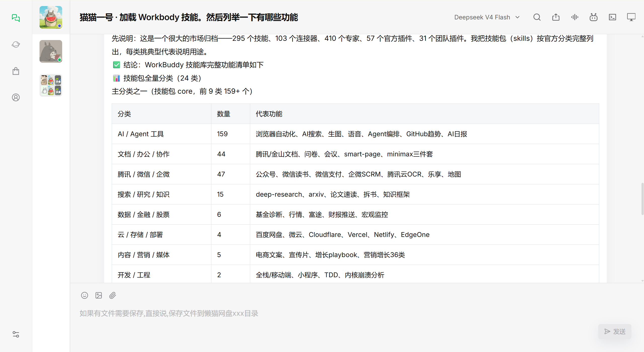This screenshot has height=352, width=644.
Task: Click the 分类 column header
Action: tap(162, 114)
